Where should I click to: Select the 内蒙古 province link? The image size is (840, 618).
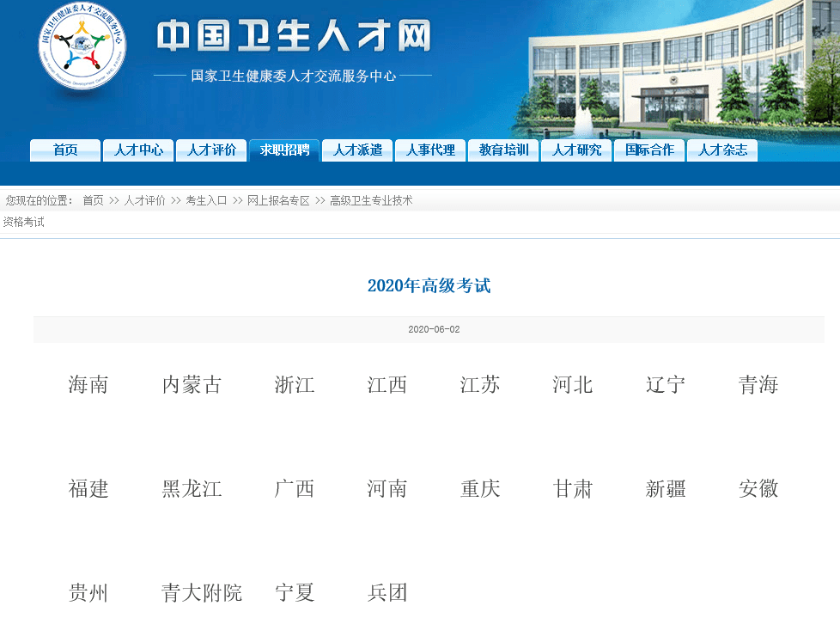point(192,385)
